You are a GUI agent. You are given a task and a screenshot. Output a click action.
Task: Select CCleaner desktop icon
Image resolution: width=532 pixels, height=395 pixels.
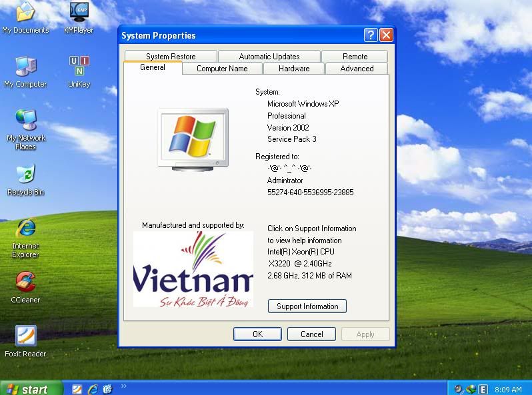click(25, 287)
